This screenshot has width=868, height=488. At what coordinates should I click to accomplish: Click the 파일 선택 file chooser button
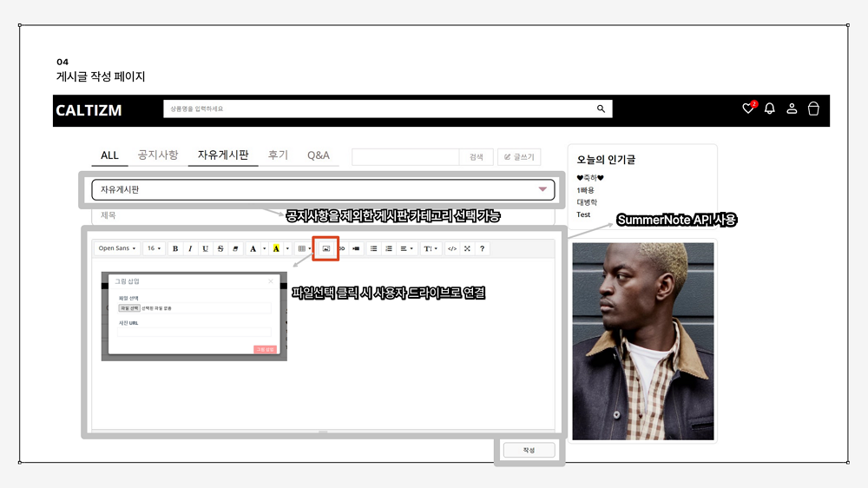(129, 308)
